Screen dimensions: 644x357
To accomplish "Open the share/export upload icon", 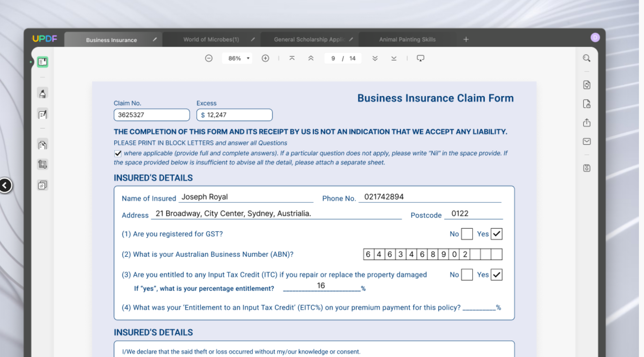I will click(587, 123).
